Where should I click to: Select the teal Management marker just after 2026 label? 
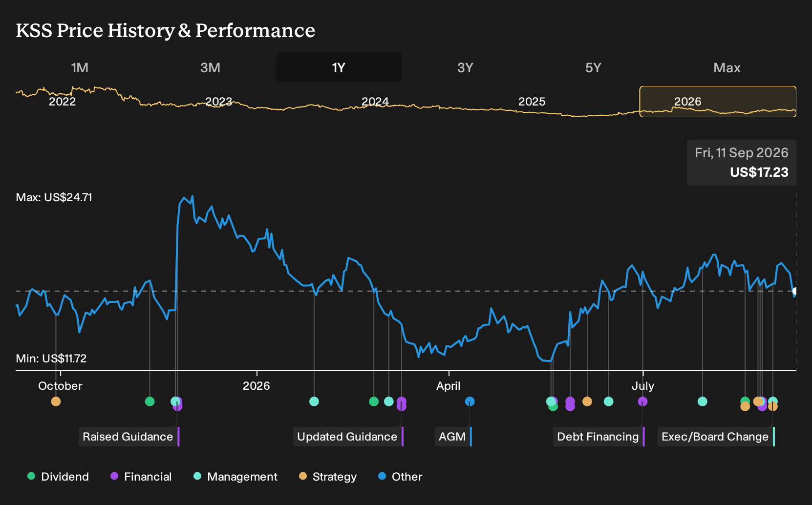tap(314, 401)
